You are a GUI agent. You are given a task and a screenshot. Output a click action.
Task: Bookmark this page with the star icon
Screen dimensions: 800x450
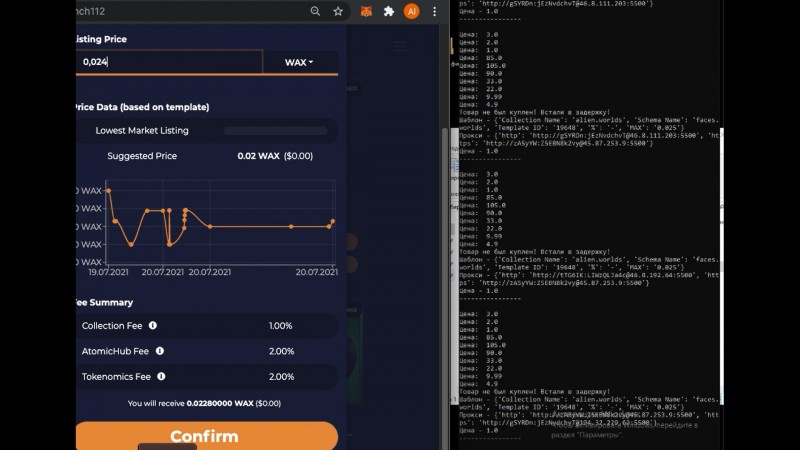point(338,11)
